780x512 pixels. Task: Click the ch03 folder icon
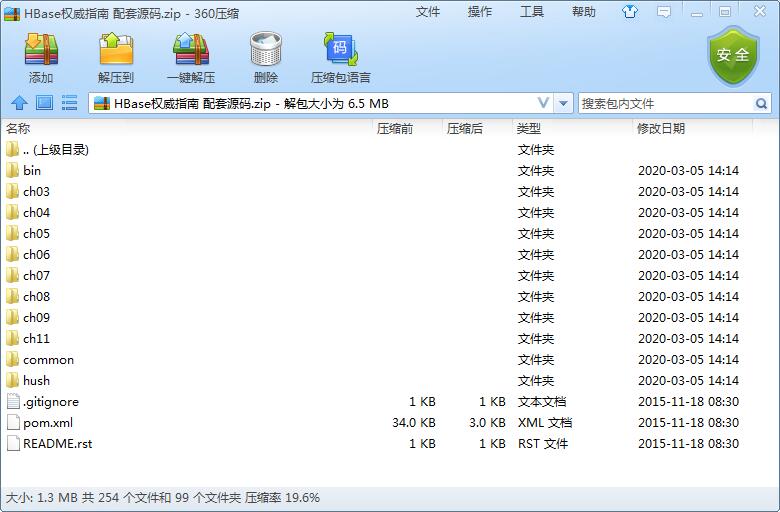pos(13,192)
